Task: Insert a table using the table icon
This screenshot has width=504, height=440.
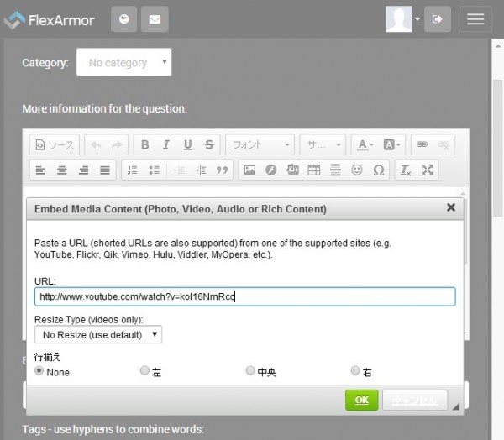Action: point(314,170)
